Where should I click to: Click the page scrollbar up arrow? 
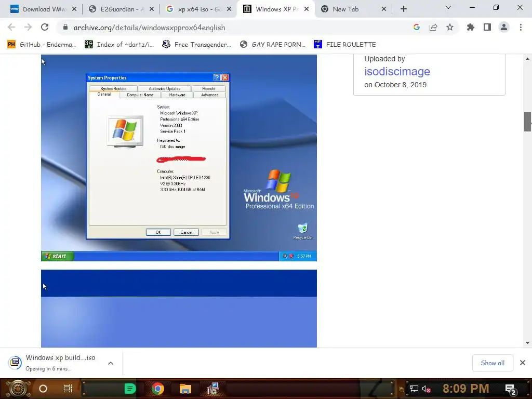click(527, 59)
